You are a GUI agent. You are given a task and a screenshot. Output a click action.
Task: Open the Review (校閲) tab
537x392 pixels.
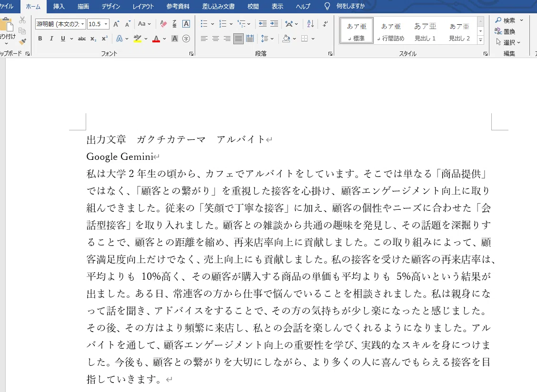(253, 7)
